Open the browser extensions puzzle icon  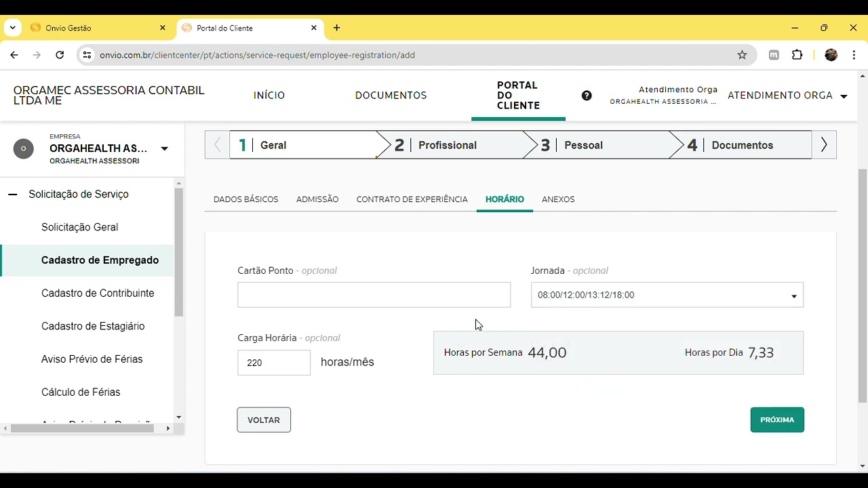click(797, 55)
